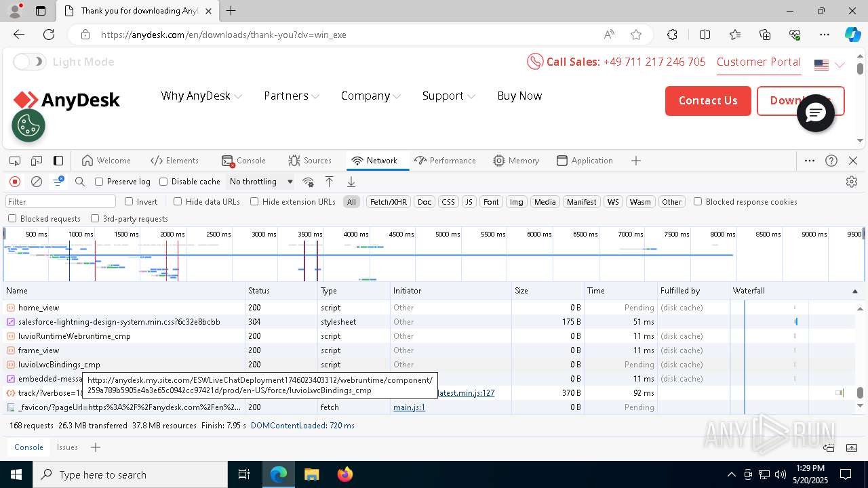Open cookie settings round icon
Viewport: 868px width, 488px height.
point(28,125)
